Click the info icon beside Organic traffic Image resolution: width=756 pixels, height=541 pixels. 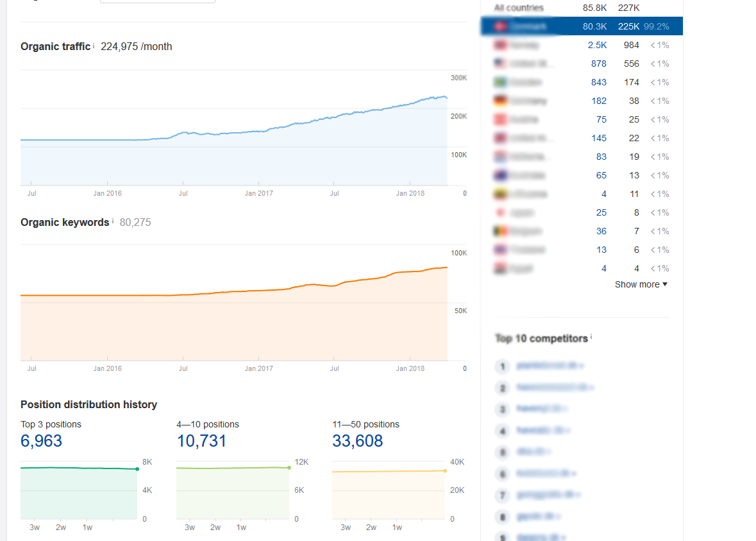(x=94, y=46)
